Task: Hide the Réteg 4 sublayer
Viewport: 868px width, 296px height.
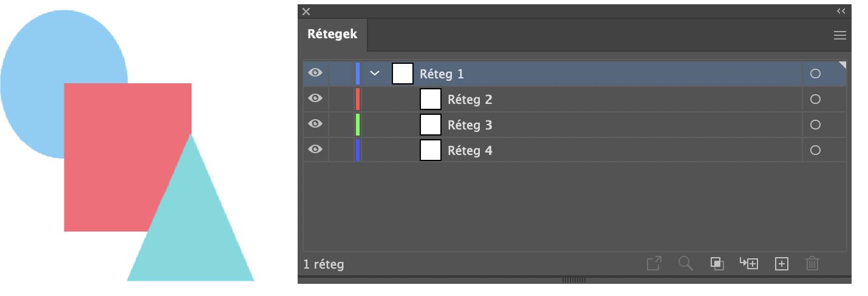Action: coord(315,150)
